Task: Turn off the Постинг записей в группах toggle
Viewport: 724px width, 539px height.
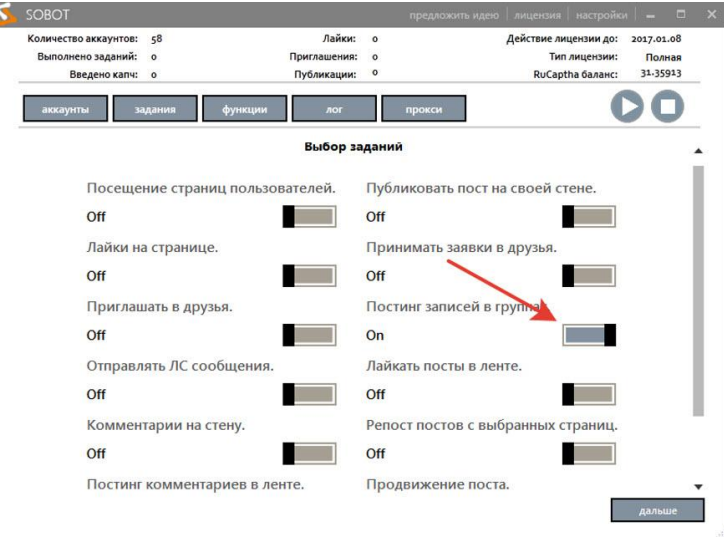Action: 589,335
